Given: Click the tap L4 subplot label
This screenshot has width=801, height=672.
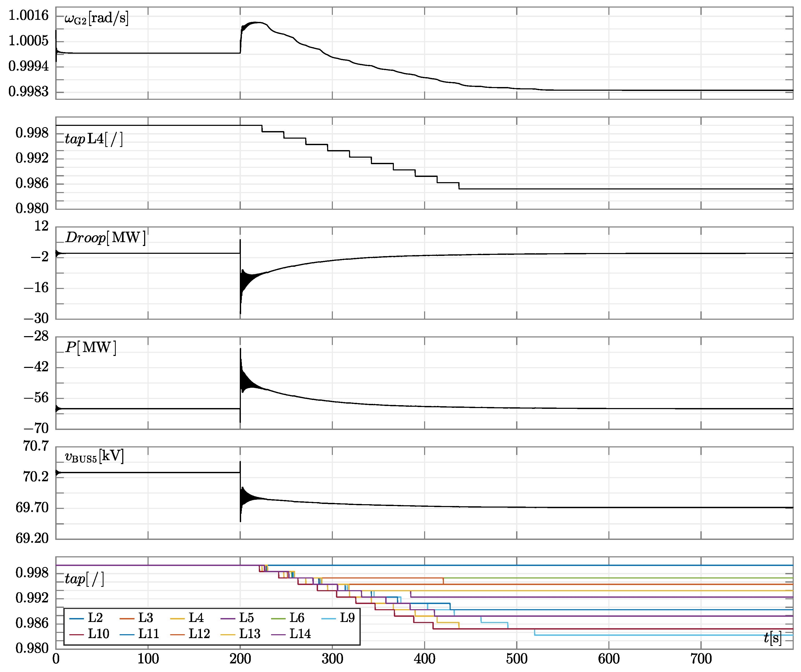Looking at the screenshot, I should [x=94, y=139].
